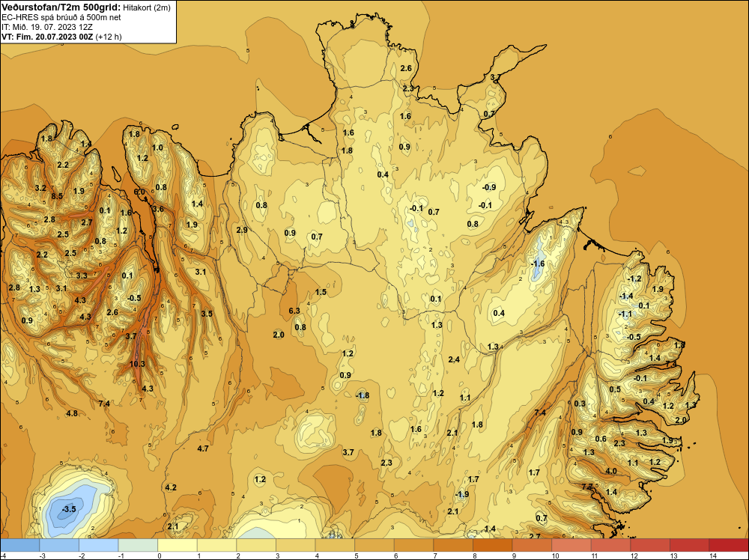The width and height of the screenshot is (749, 560).
Task: Click the 10.3 temperature value on the map
Action: pos(137,364)
